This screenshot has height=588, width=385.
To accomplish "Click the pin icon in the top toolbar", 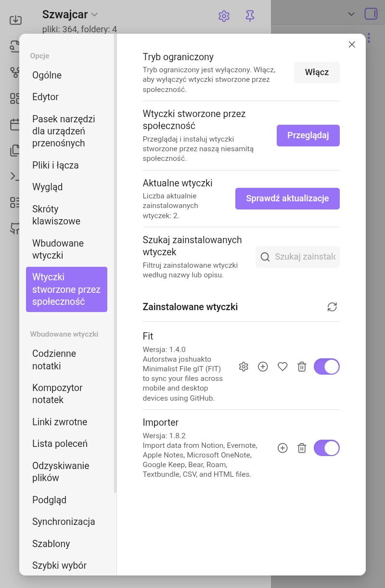I will [250, 16].
